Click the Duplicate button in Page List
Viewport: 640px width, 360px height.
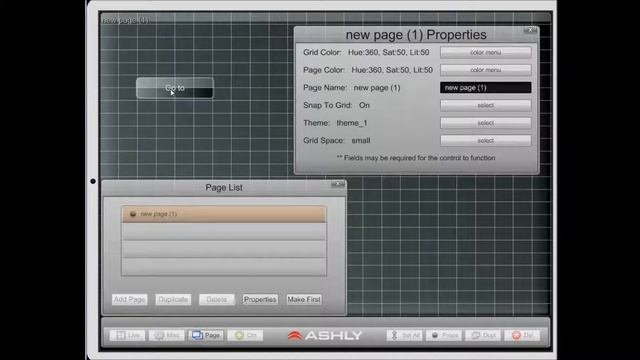(x=173, y=300)
